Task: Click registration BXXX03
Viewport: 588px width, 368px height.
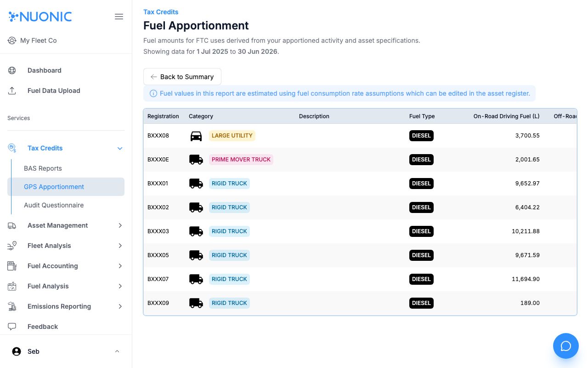Action: click(158, 231)
